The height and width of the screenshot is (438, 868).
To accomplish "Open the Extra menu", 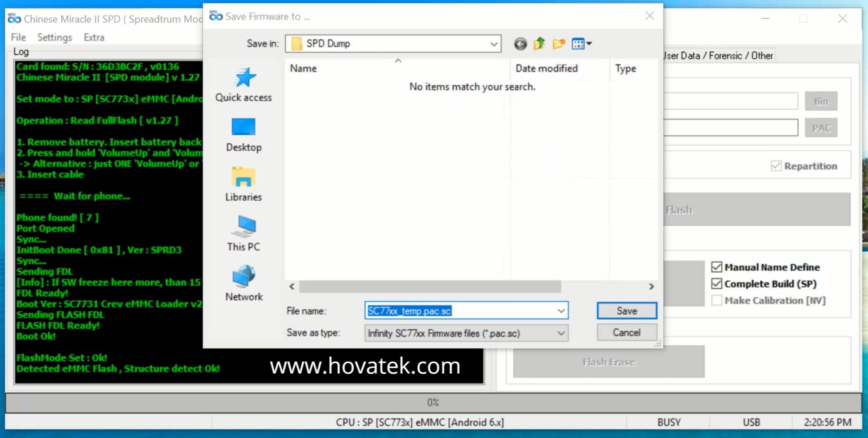I will coord(94,37).
